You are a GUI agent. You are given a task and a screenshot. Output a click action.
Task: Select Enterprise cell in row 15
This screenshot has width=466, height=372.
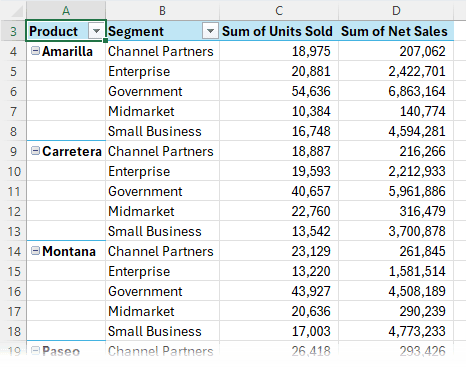pyautogui.click(x=162, y=271)
